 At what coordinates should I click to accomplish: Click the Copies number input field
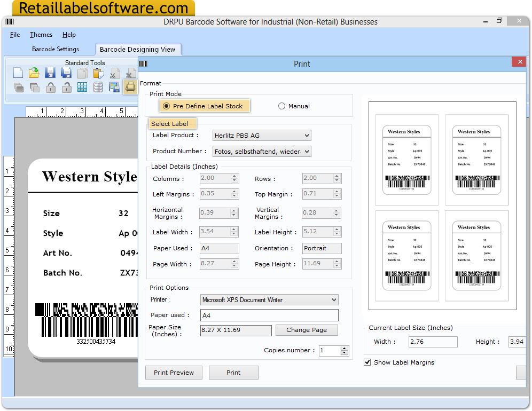point(330,350)
